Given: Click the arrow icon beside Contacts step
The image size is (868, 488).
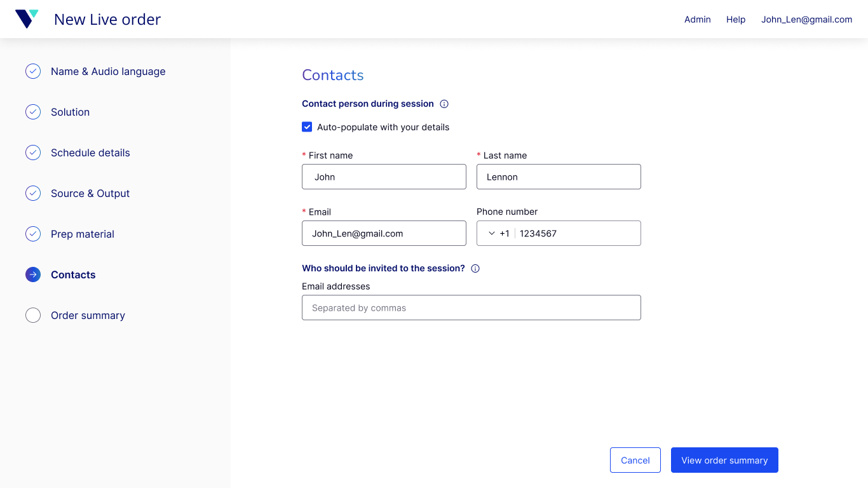Looking at the screenshot, I should tap(33, 274).
